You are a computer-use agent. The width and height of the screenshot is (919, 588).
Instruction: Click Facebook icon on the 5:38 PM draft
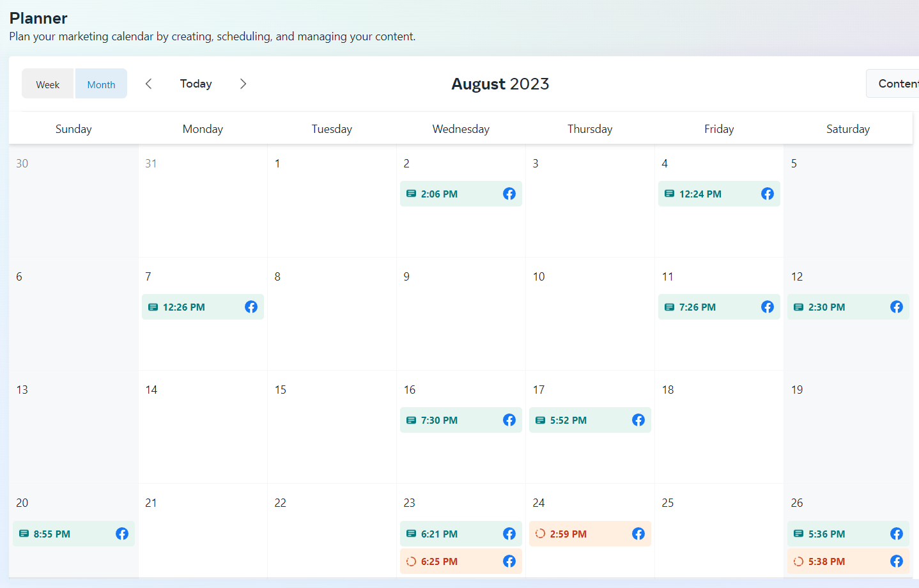tap(897, 561)
